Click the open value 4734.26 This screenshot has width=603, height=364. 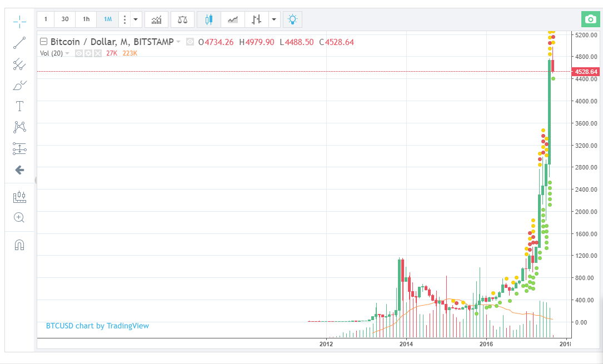click(219, 42)
